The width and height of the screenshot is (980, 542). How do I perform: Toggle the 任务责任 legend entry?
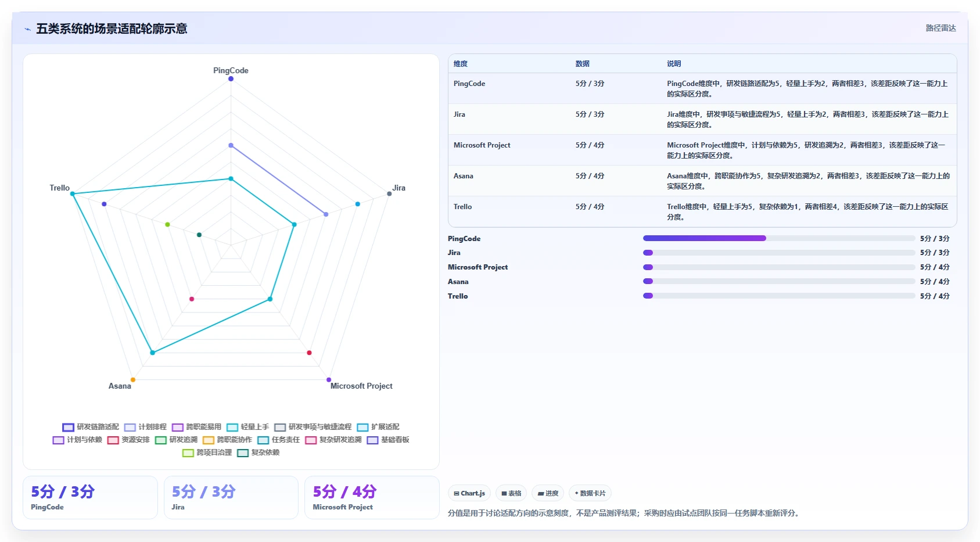(x=278, y=440)
